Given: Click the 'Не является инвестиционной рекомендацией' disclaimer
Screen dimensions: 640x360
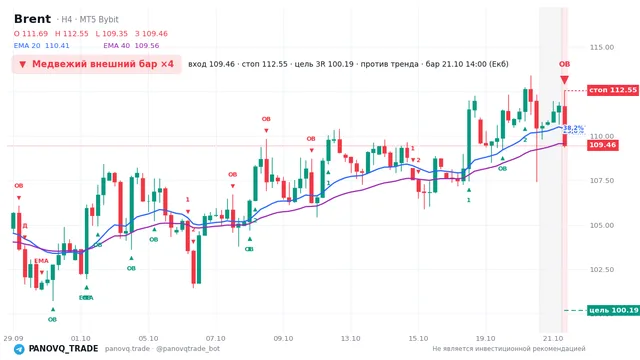Looking at the screenshot, I should point(509,349).
